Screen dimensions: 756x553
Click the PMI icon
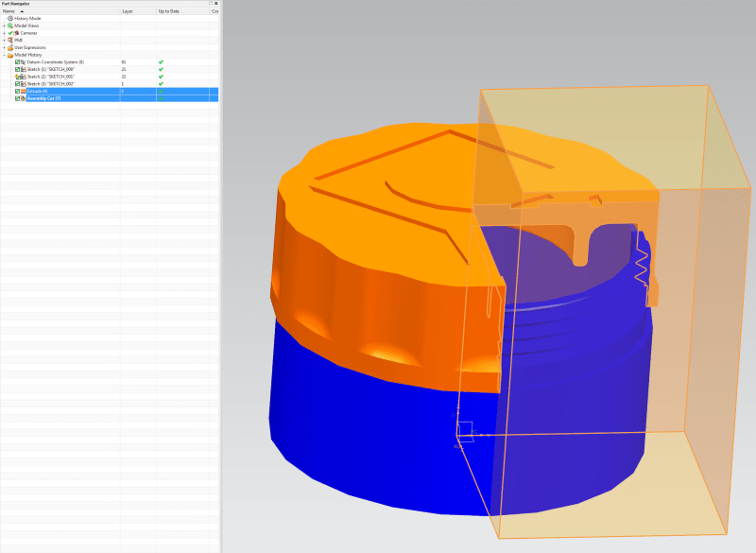(x=10, y=40)
